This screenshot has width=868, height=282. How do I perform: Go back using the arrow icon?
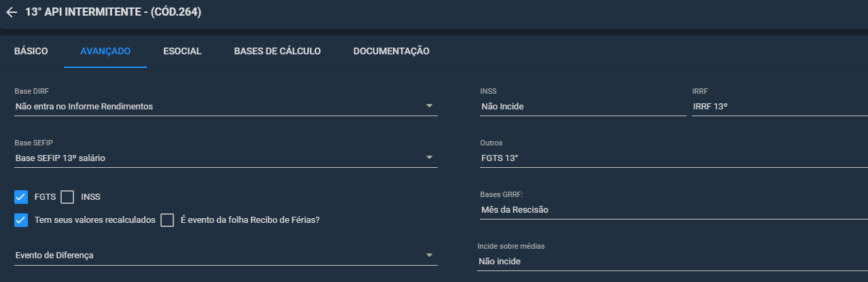pyautogui.click(x=12, y=12)
